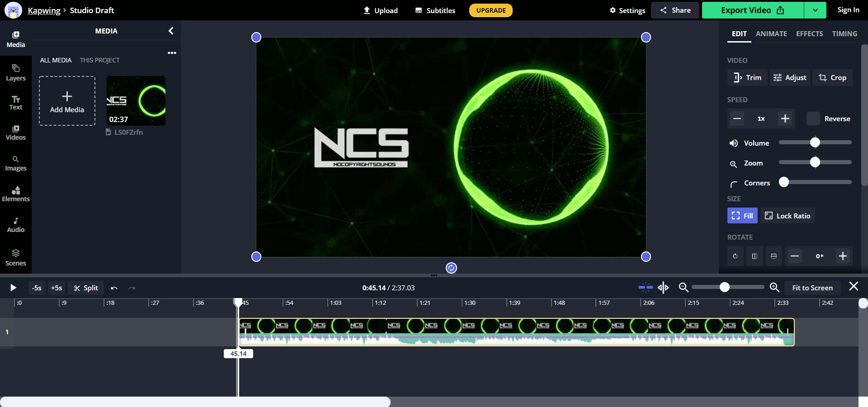The height and width of the screenshot is (407, 868).
Task: Toggle the Lock Ratio option
Action: point(788,216)
